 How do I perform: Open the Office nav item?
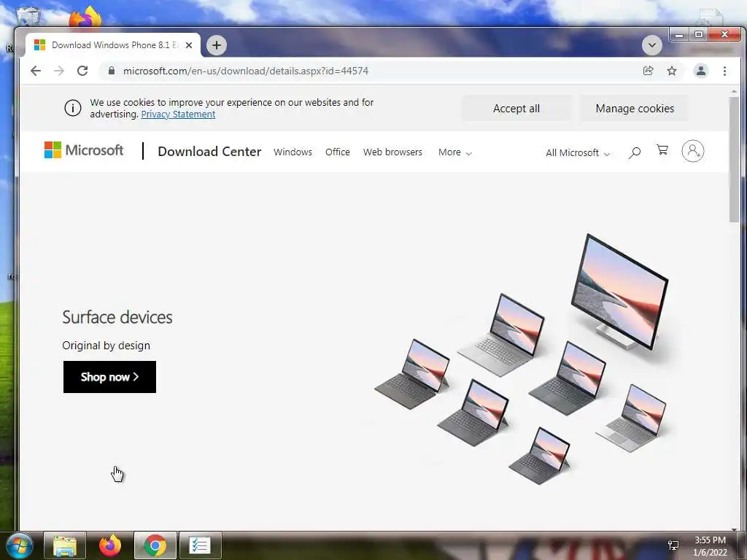(x=337, y=152)
